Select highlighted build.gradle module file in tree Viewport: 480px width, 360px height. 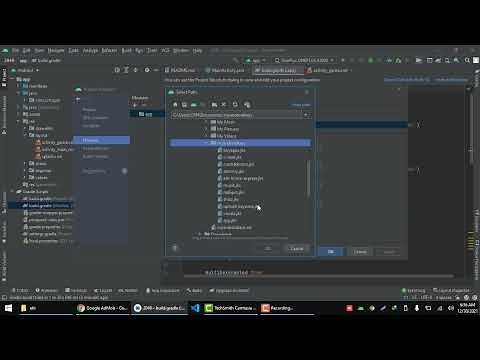coord(40,206)
